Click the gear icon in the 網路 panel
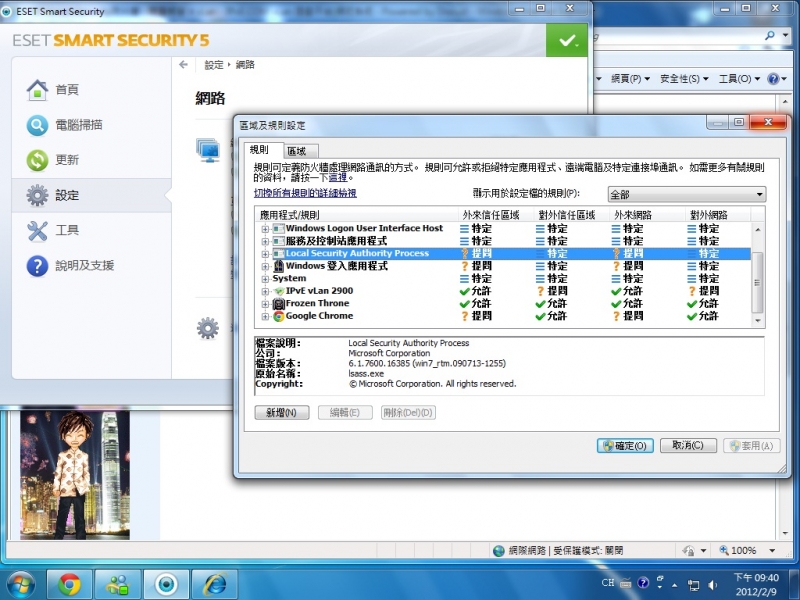The image size is (800, 600). tap(208, 328)
